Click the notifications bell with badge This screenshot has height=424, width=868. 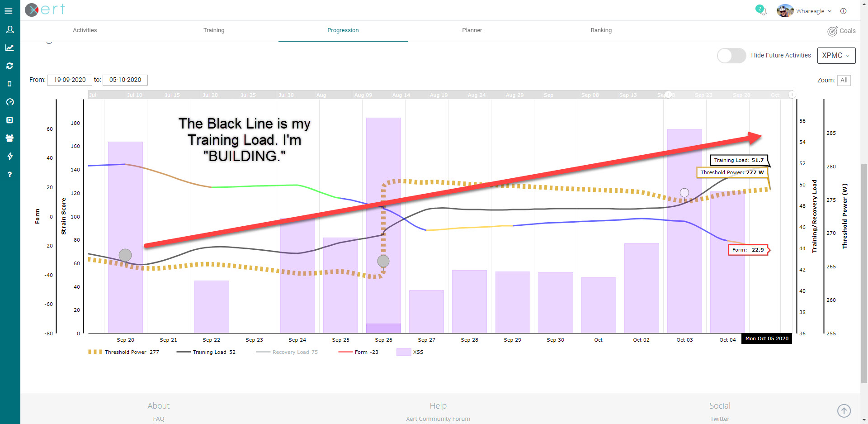[x=762, y=11]
